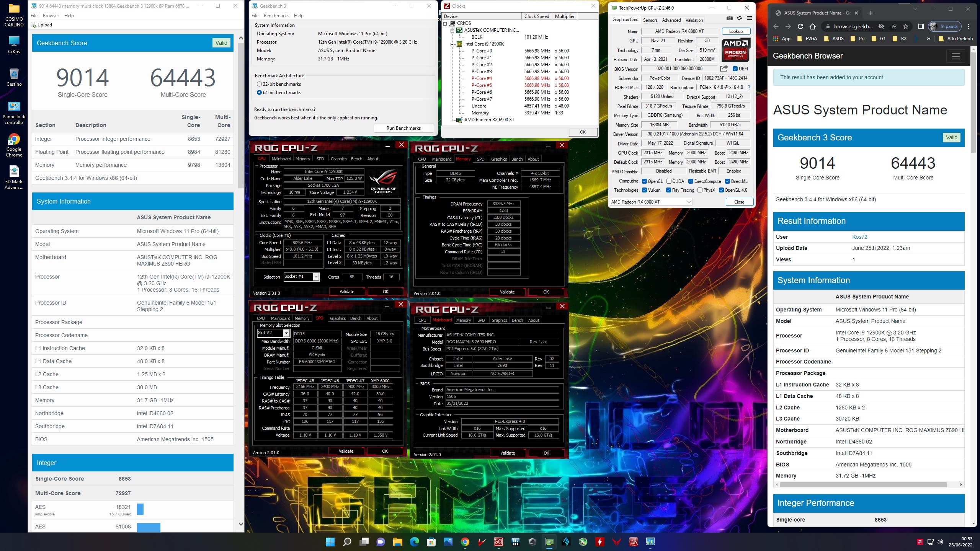Switch to GPU-Z Advanced tab
980x551 pixels.
(671, 20)
